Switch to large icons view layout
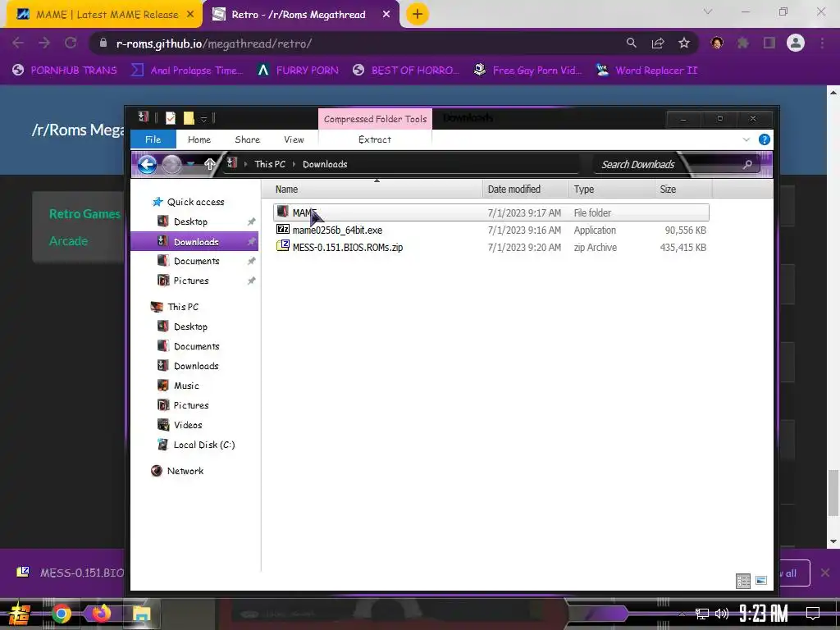 click(x=761, y=581)
